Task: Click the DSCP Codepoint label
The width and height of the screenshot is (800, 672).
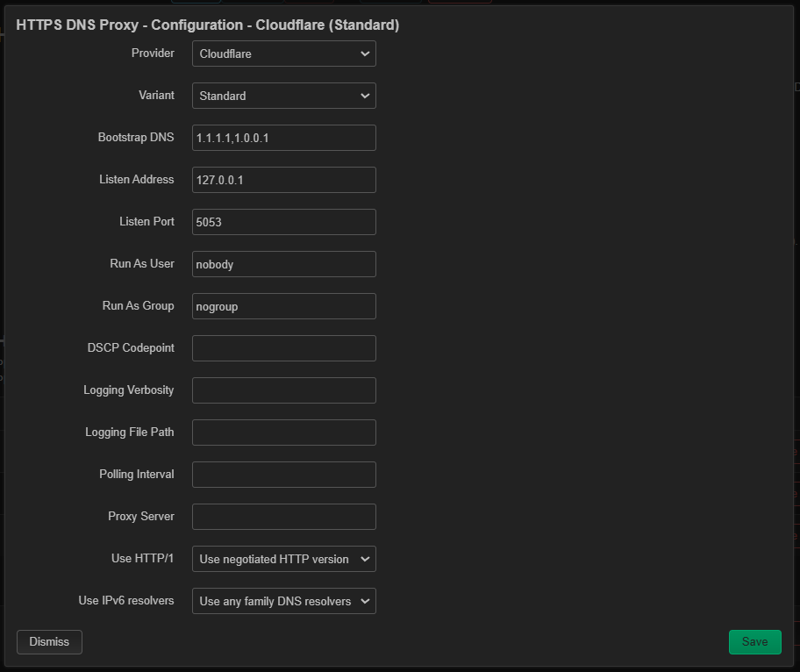Action: [131, 348]
